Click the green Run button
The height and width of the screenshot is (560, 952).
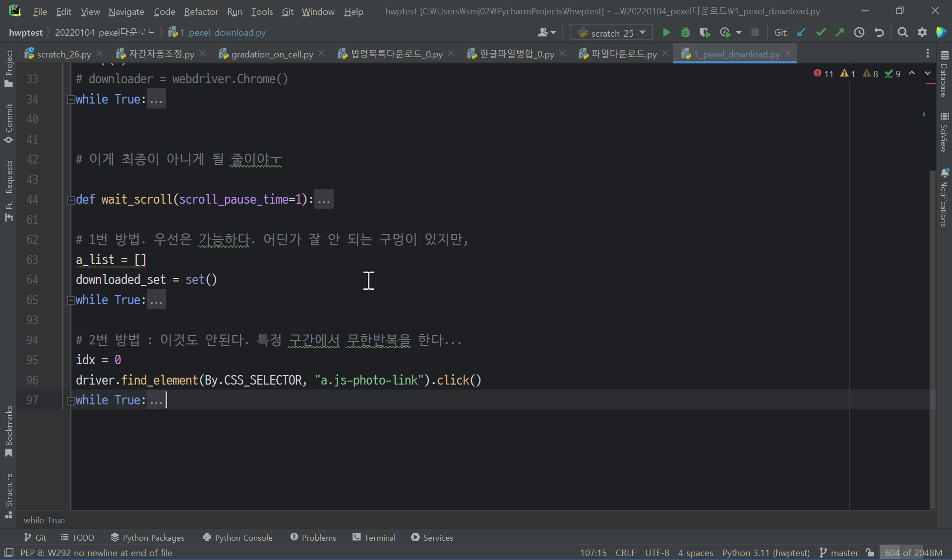(666, 33)
